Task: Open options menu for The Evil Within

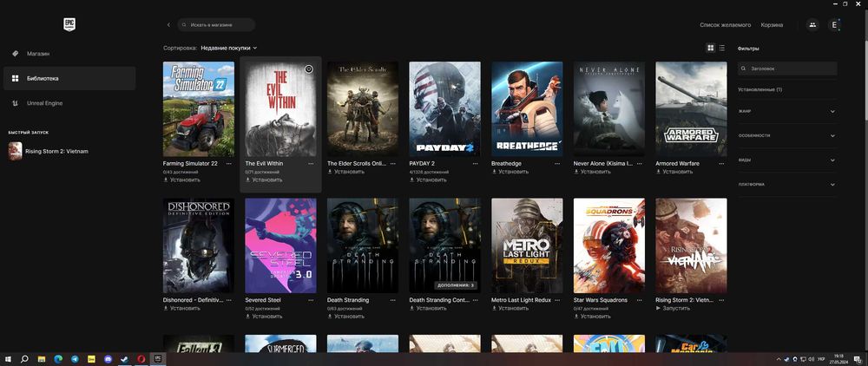Action: click(311, 164)
